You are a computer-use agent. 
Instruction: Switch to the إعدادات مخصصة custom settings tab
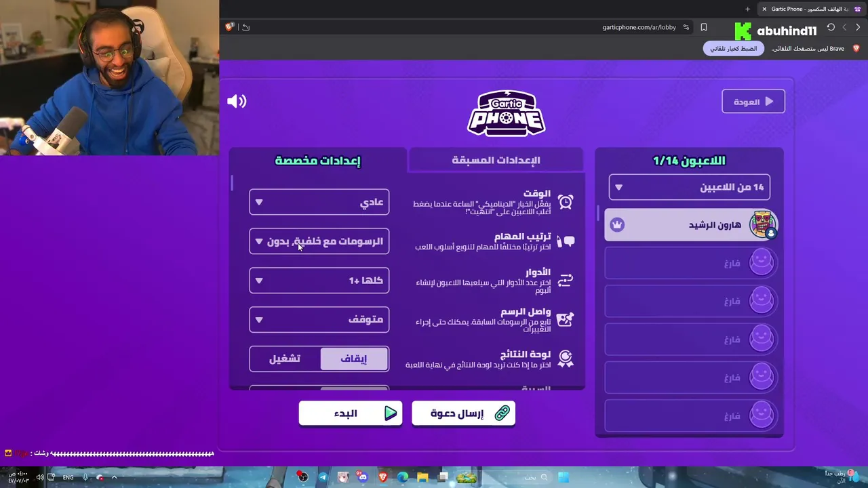point(317,161)
